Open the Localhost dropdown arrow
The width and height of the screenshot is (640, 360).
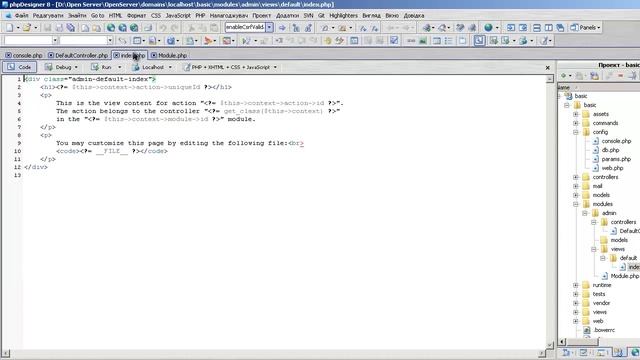170,67
